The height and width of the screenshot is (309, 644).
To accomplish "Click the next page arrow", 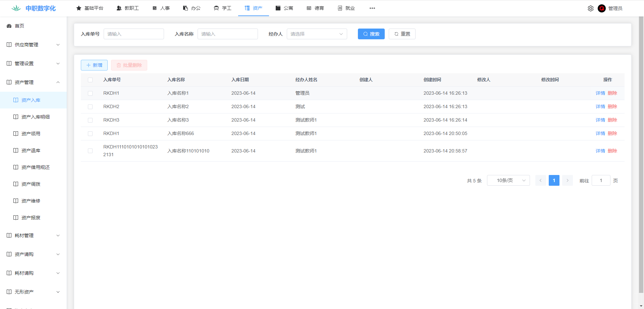I will click(x=567, y=180).
